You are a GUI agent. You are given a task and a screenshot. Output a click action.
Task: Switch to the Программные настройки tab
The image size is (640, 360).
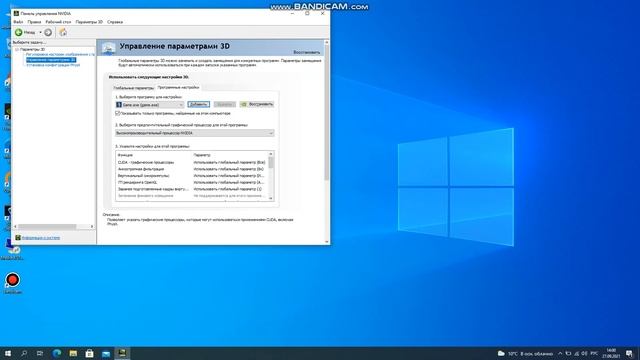pyautogui.click(x=178, y=87)
